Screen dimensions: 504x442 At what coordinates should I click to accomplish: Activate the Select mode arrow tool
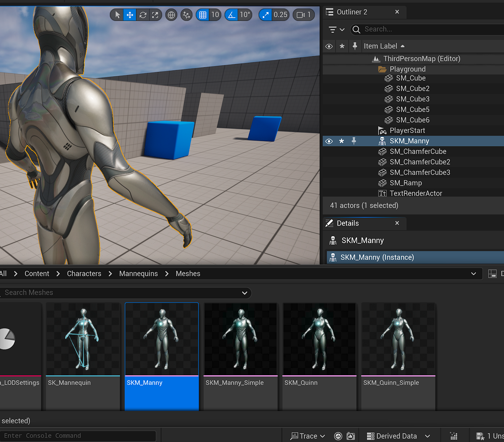point(117,15)
